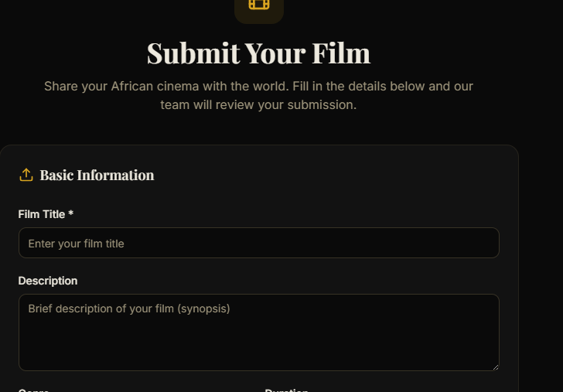Click the word "African" in the subtitle

[134, 86]
